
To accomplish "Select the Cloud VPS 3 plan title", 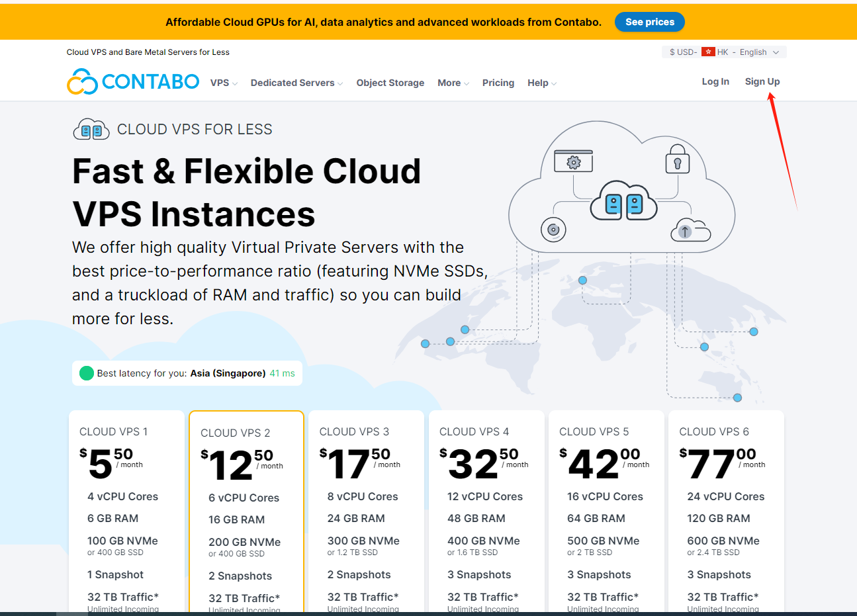I will [354, 431].
